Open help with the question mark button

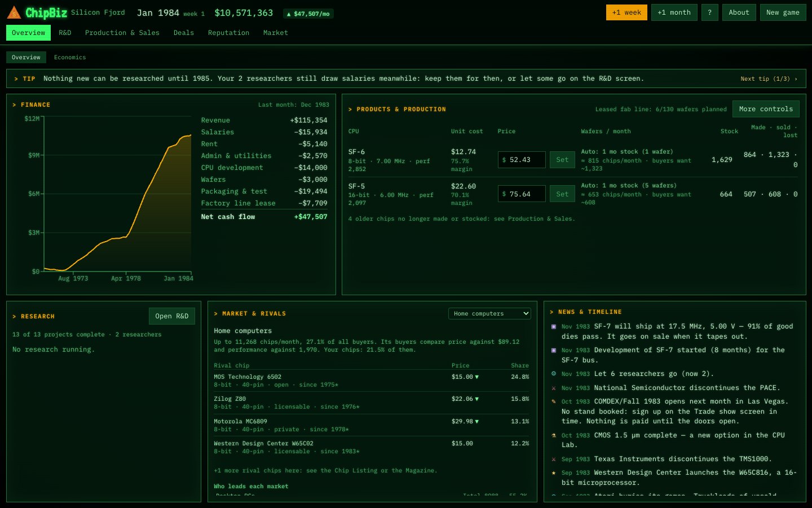point(709,12)
